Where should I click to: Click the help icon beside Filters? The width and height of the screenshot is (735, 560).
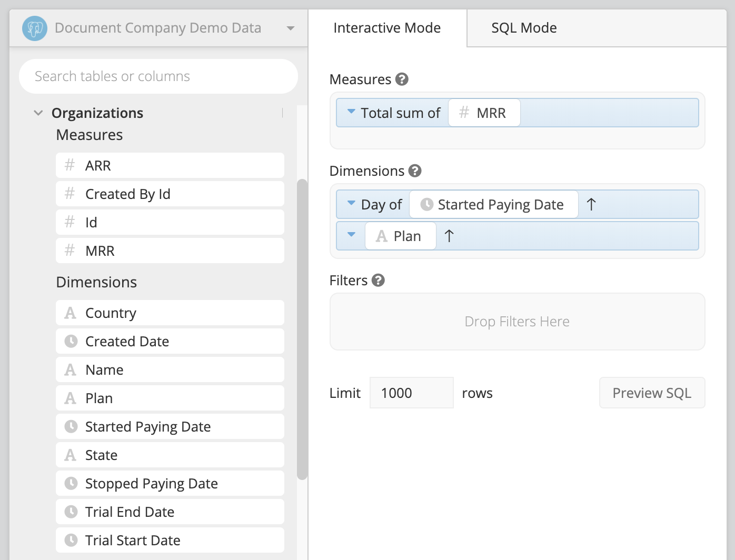point(378,280)
